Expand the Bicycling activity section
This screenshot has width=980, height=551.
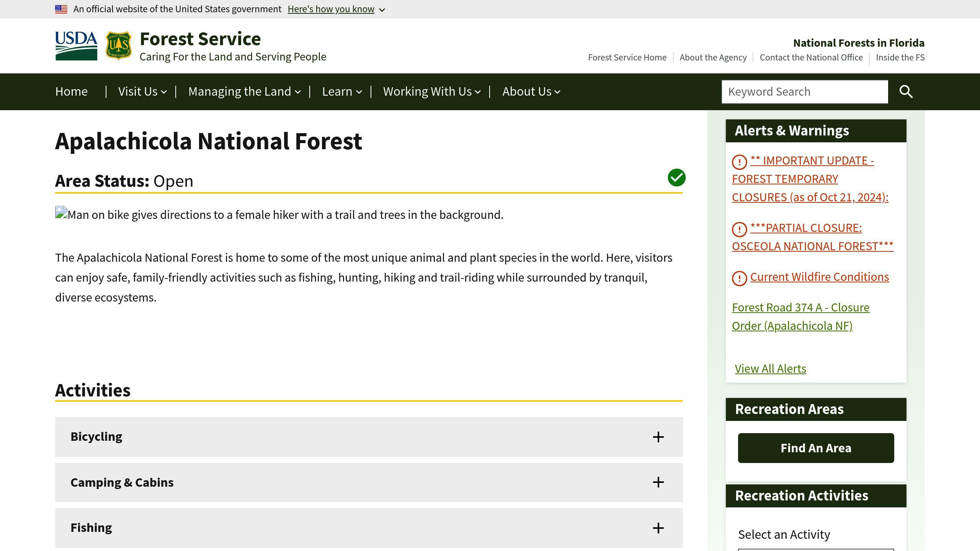click(369, 437)
